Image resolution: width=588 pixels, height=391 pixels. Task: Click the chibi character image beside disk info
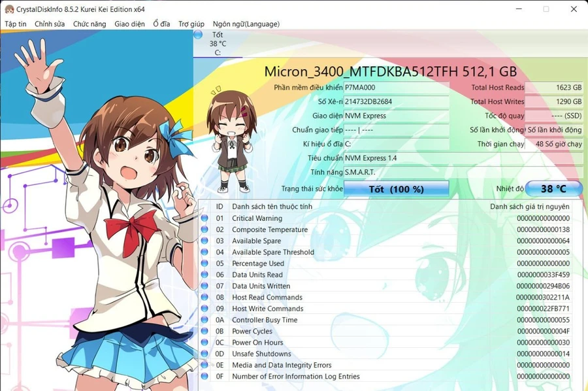(x=231, y=139)
